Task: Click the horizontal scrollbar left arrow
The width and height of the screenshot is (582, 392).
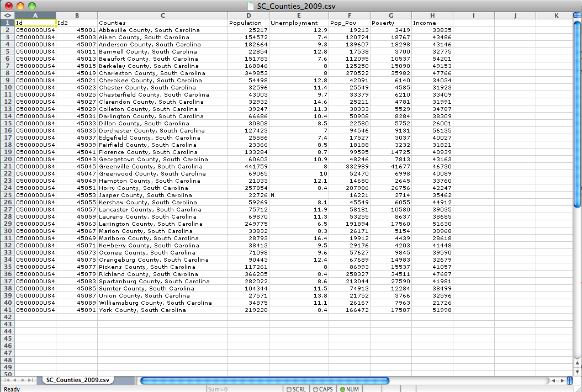Action: pos(552,380)
